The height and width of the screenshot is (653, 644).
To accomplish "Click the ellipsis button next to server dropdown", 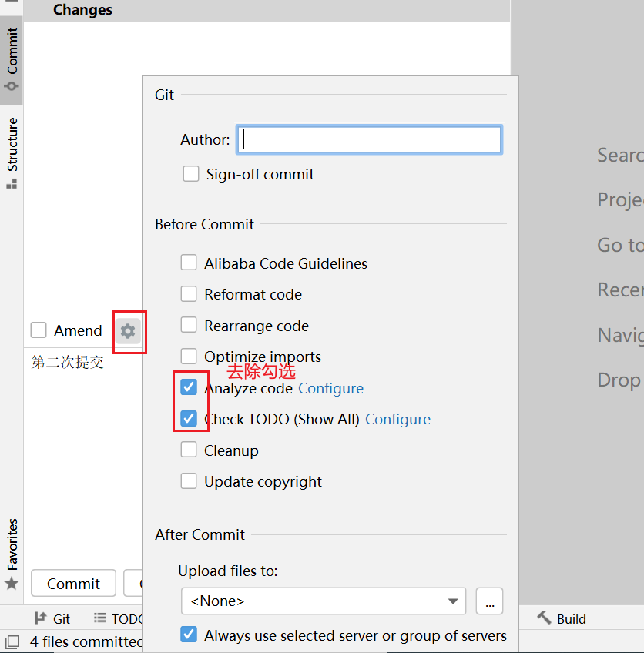I will 489,601.
